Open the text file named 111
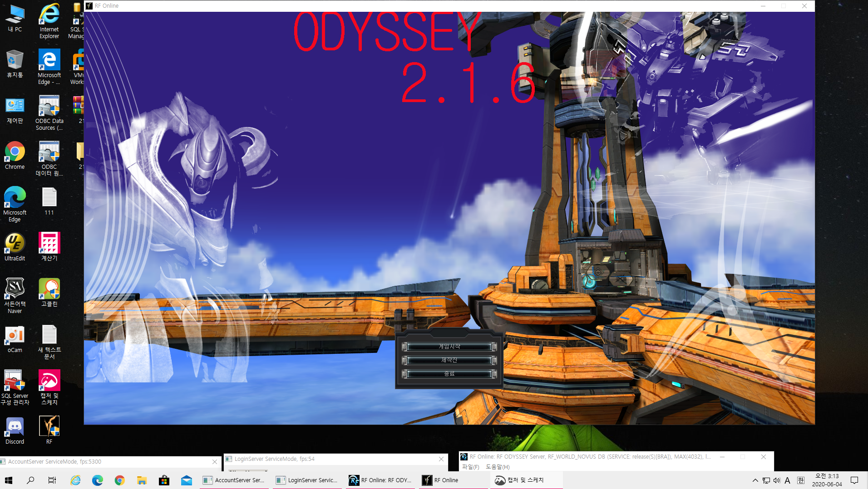The image size is (868, 489). click(49, 201)
